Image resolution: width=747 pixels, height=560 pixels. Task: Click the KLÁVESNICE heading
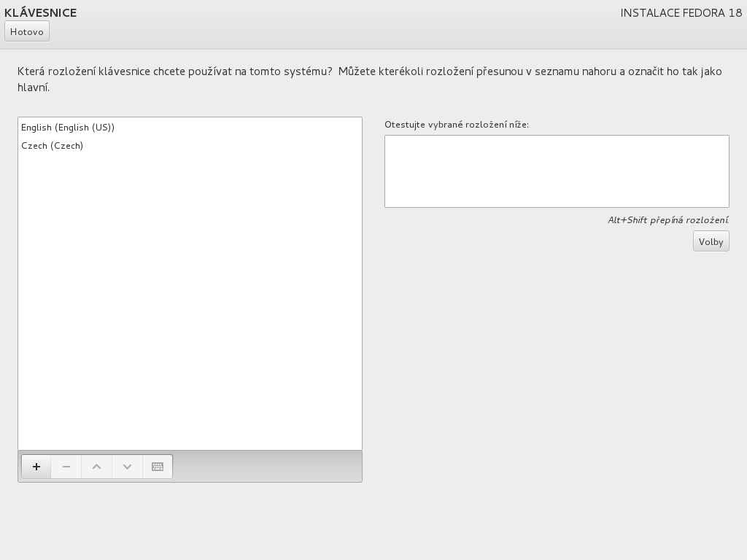pos(41,12)
